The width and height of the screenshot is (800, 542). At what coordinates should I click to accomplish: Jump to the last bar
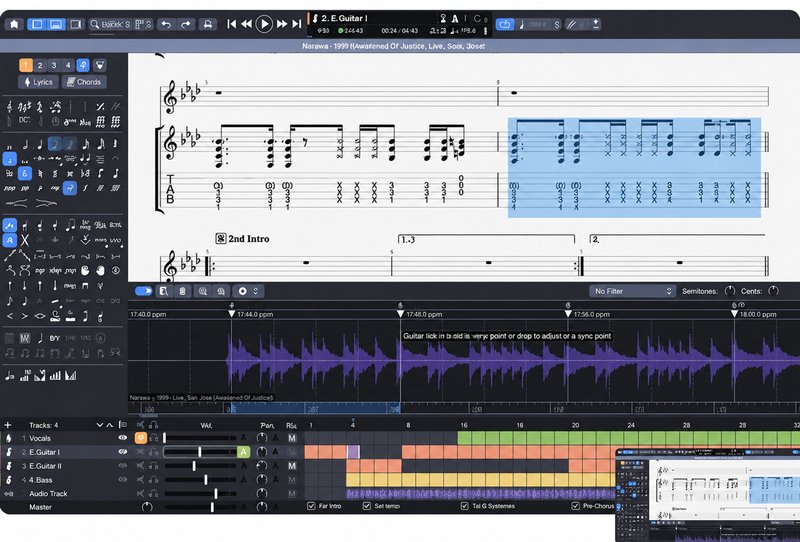(296, 24)
